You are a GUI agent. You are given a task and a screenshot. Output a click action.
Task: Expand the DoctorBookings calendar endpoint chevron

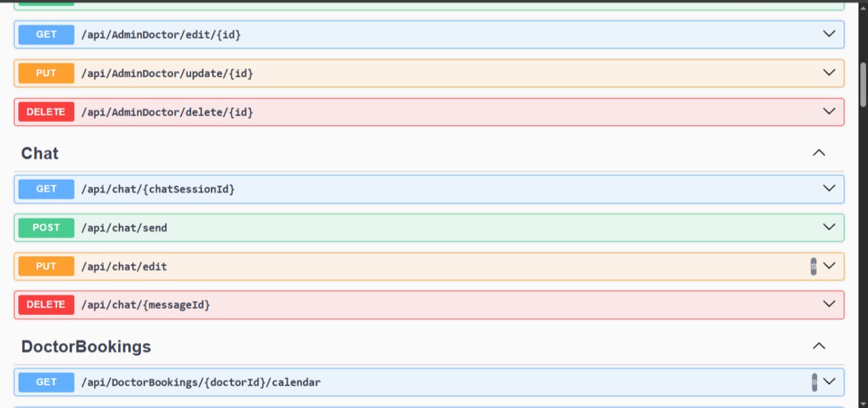[x=829, y=382]
